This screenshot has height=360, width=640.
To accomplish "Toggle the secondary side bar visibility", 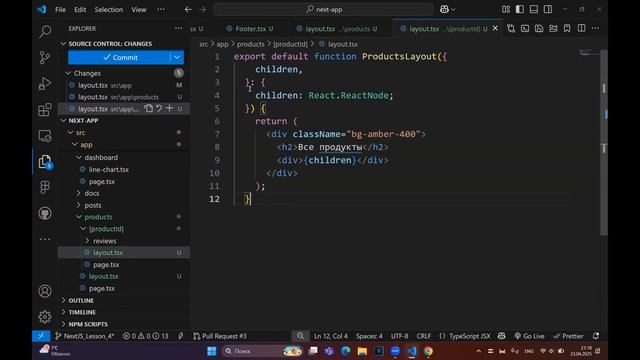I will 548,9.
